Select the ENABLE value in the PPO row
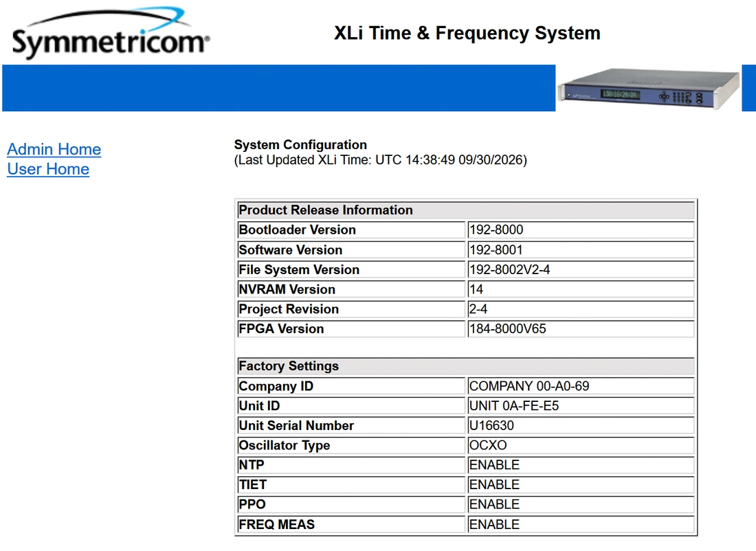Image resolution: width=756 pixels, height=551 pixels. [494, 504]
